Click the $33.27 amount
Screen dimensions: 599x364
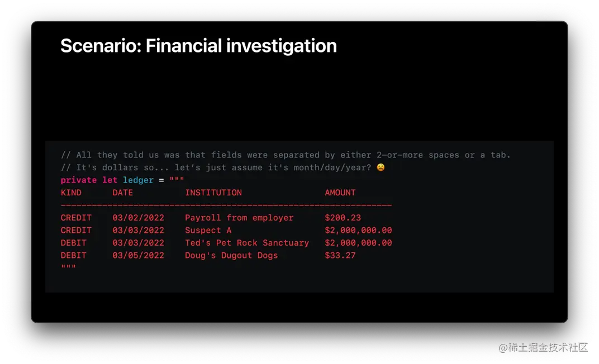[340, 255]
